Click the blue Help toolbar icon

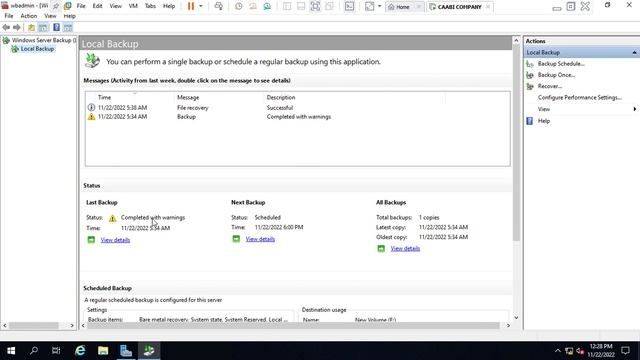click(x=56, y=27)
